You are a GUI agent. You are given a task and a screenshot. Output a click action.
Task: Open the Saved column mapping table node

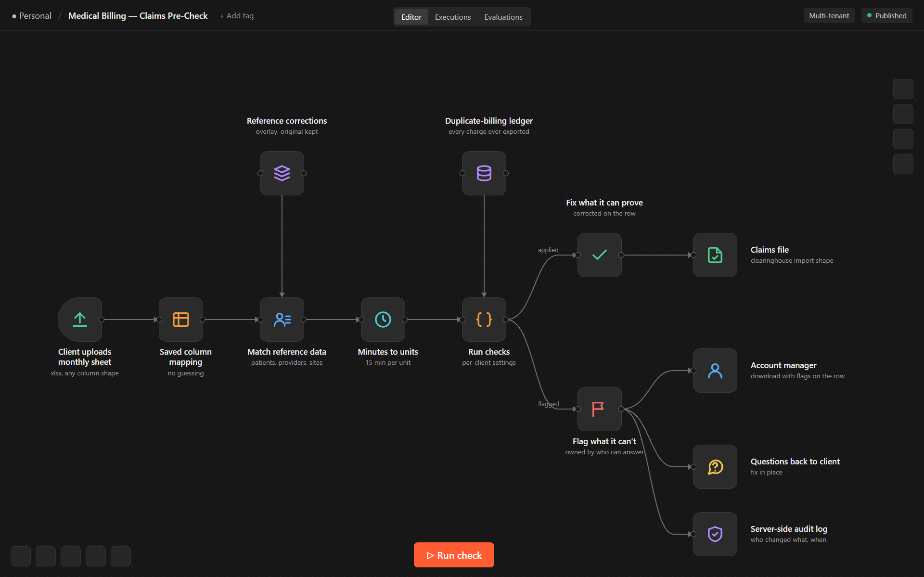181,320
